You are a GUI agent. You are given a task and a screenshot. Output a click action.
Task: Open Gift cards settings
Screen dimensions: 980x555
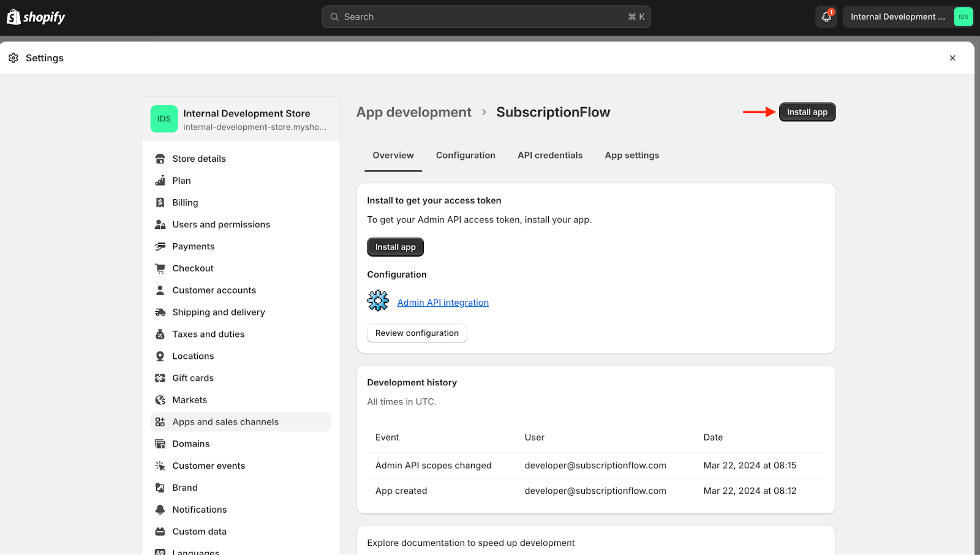click(241, 378)
